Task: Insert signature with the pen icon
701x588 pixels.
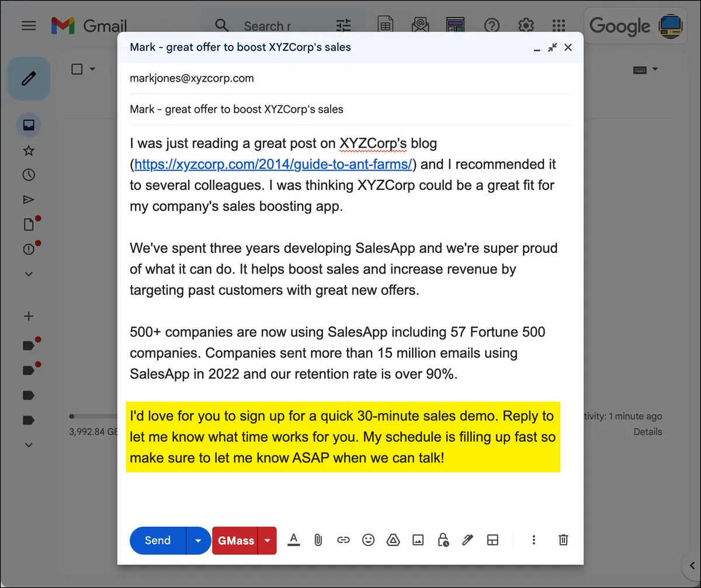Action: (x=467, y=540)
